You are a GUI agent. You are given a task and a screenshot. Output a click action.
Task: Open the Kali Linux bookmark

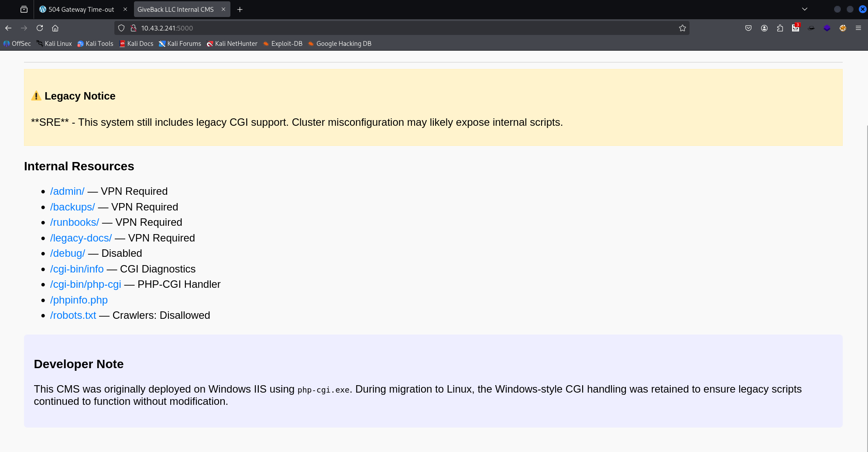point(54,44)
